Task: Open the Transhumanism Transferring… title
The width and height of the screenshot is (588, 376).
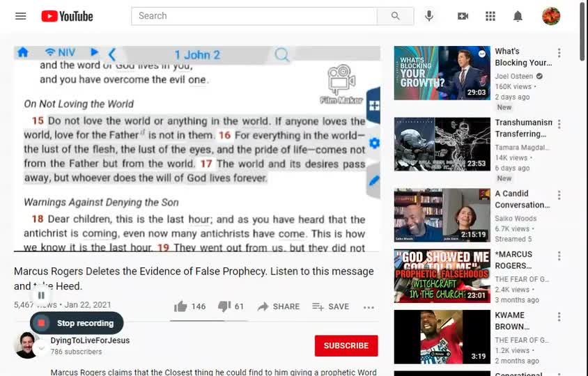Action: (x=523, y=128)
